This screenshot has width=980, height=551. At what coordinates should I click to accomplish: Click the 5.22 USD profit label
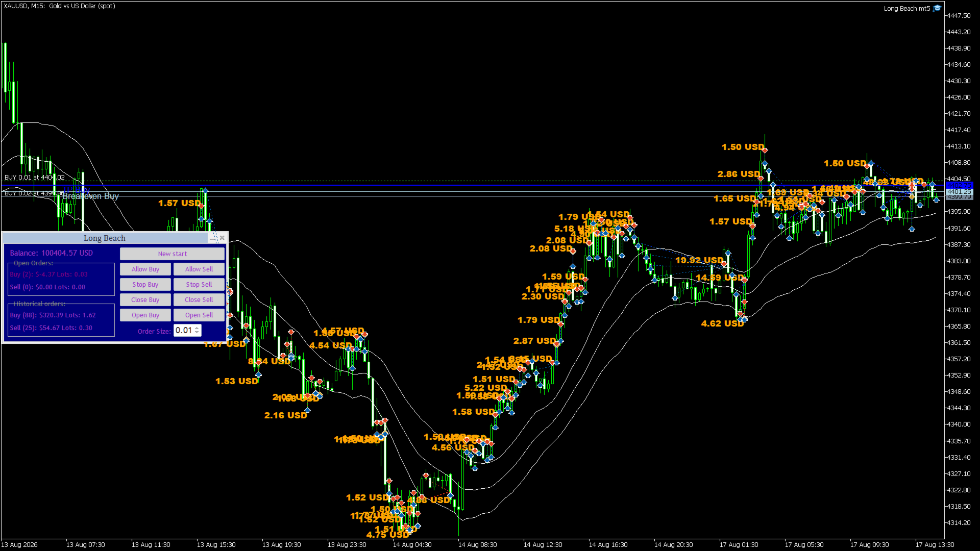click(485, 388)
